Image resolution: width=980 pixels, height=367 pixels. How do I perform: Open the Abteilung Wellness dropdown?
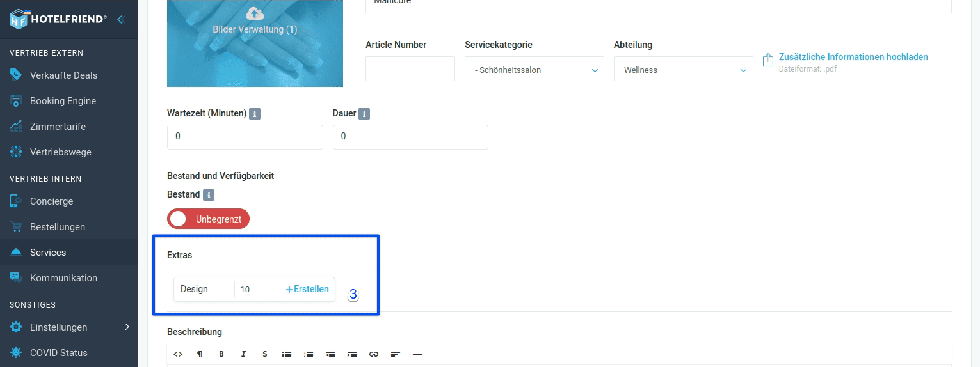tap(684, 69)
